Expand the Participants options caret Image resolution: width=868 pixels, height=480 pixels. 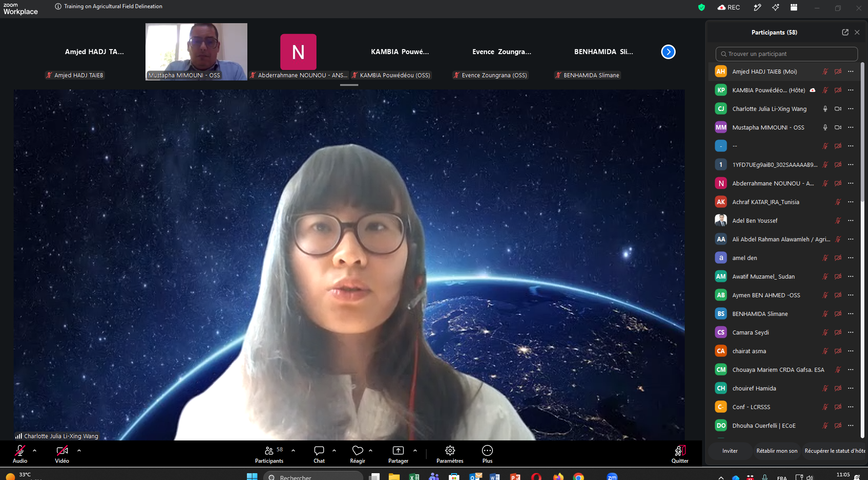click(293, 450)
